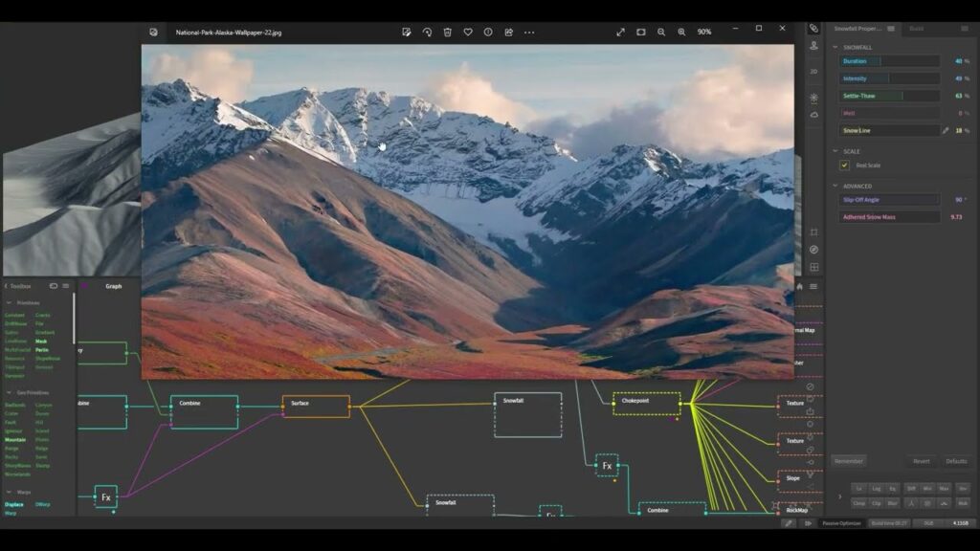The width and height of the screenshot is (980, 551).
Task: Toggle the Real Scale checkbox
Action: (x=844, y=165)
